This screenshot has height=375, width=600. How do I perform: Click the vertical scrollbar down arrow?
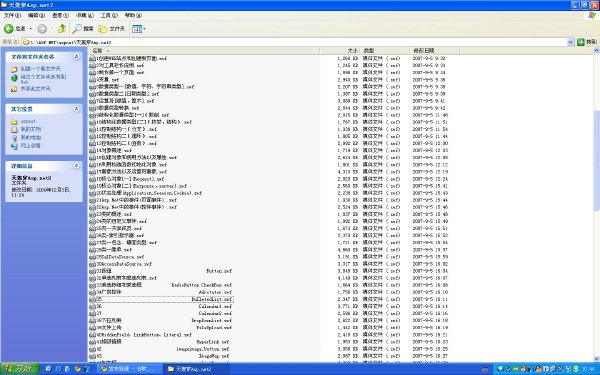(597, 359)
